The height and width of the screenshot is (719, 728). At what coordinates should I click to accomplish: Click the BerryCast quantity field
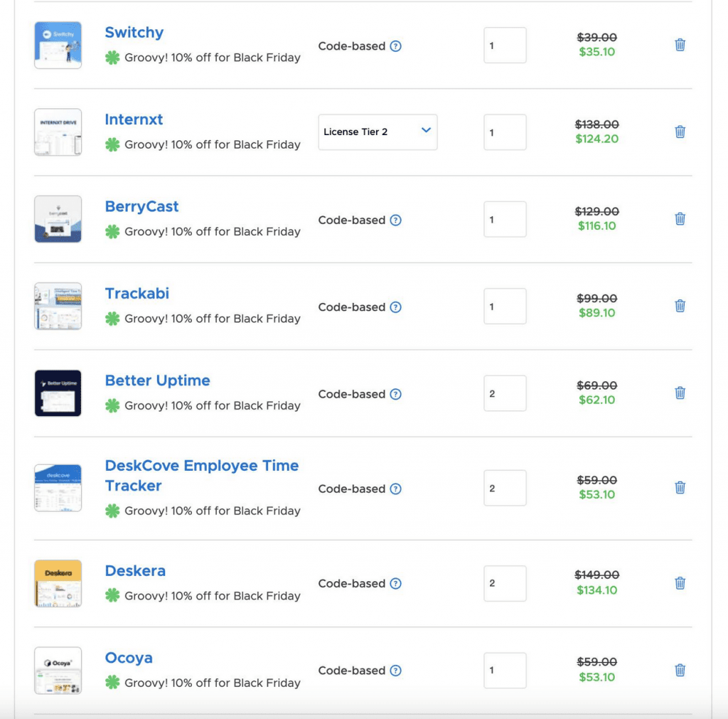pyautogui.click(x=505, y=219)
